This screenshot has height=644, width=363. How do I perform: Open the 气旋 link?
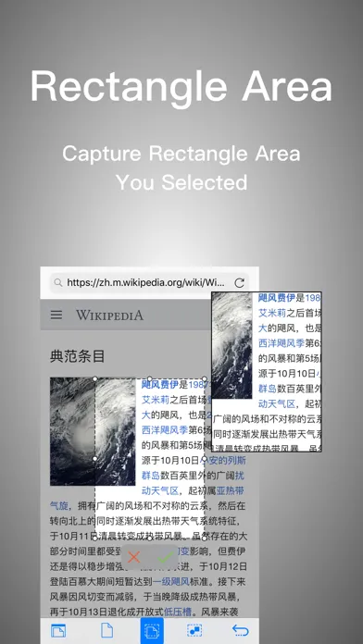[x=59, y=505]
